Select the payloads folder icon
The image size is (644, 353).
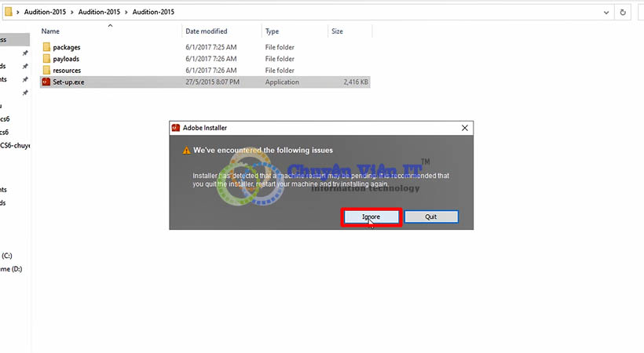tap(46, 59)
